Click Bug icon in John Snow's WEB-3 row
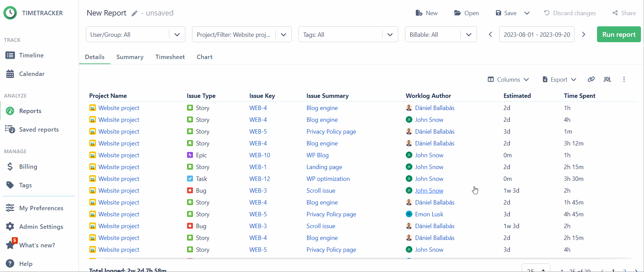644x272 pixels. 190,190
